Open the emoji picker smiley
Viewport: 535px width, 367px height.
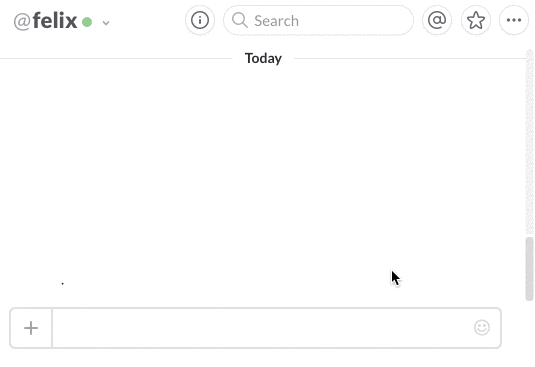[482, 328]
